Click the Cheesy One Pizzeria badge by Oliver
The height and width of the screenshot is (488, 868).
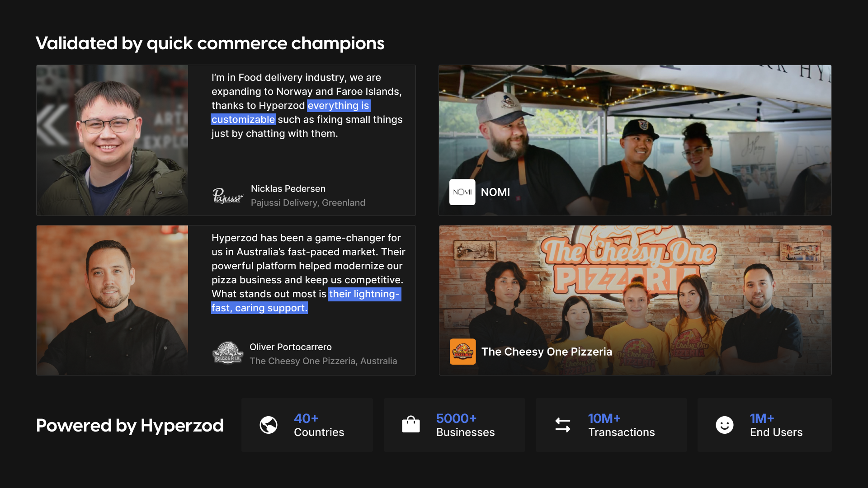pos(228,353)
